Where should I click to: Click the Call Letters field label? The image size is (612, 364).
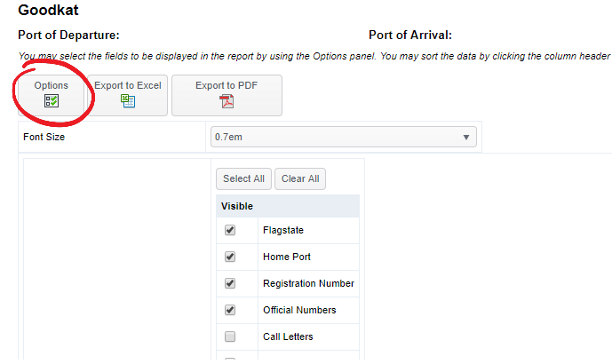(288, 336)
